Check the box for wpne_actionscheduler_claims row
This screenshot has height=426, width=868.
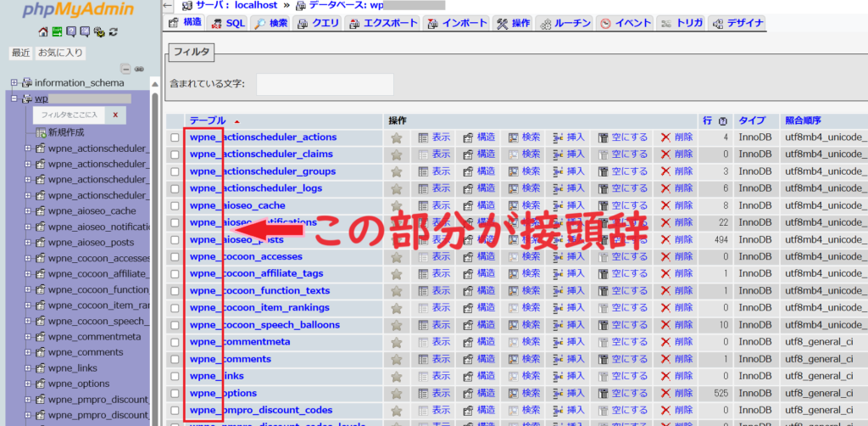click(175, 154)
